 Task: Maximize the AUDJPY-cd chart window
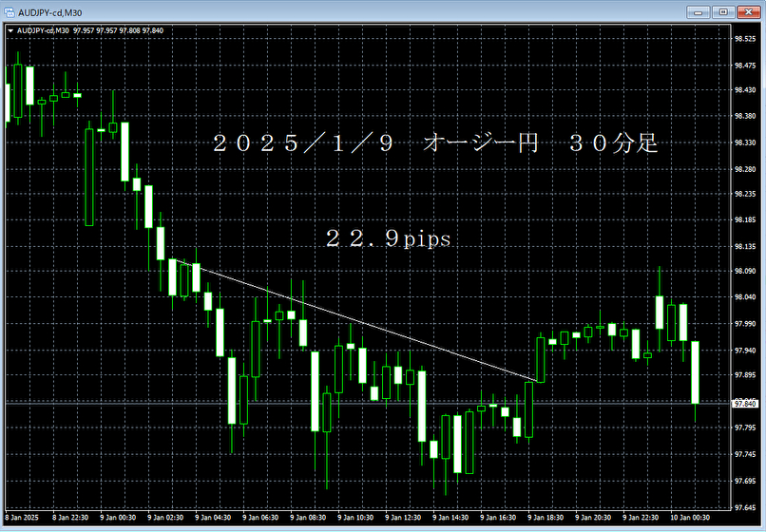pyautogui.click(x=723, y=10)
